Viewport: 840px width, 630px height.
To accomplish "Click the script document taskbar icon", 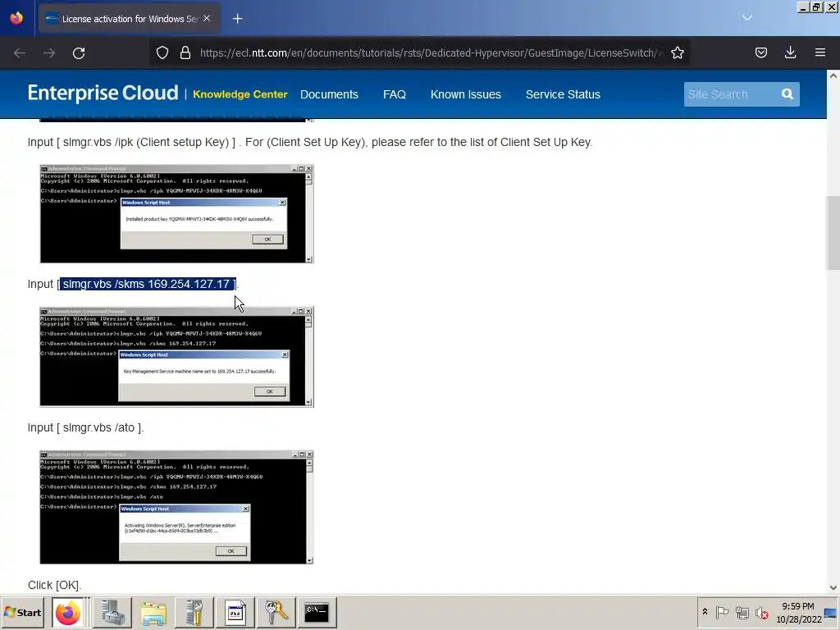I will pos(235,612).
